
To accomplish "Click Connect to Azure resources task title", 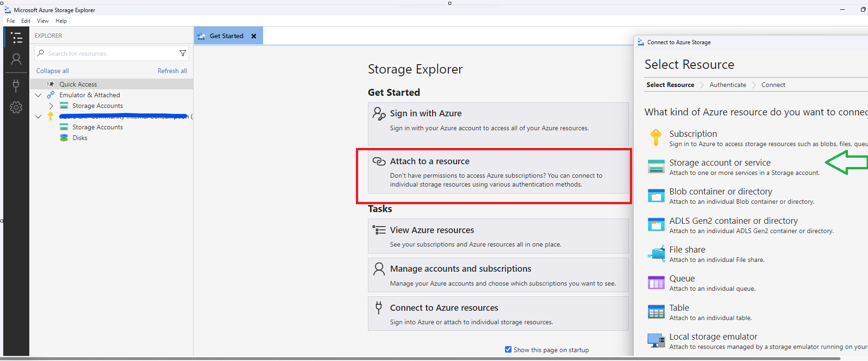I will [444, 308].
